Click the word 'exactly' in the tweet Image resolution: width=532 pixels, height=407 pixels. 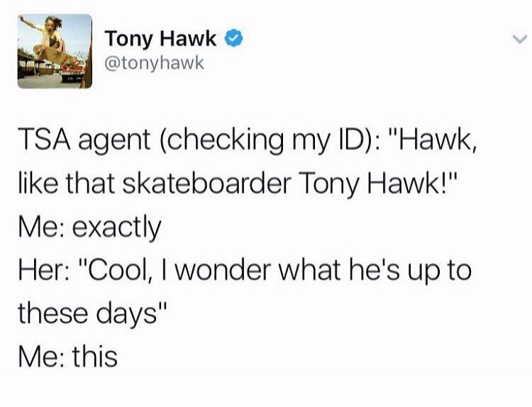[117, 228]
